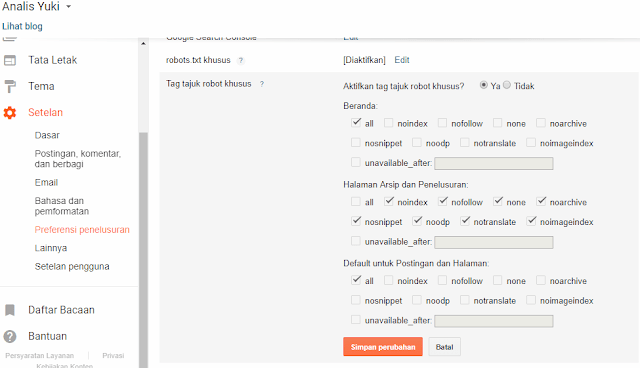
Task: Open Postingan, komentar, dan berbagi settings
Action: (x=78, y=159)
